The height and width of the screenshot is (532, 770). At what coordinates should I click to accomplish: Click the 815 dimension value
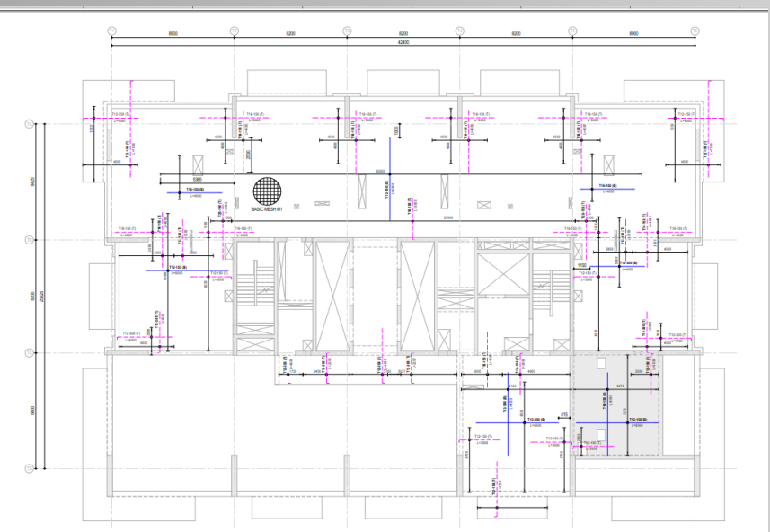564,415
